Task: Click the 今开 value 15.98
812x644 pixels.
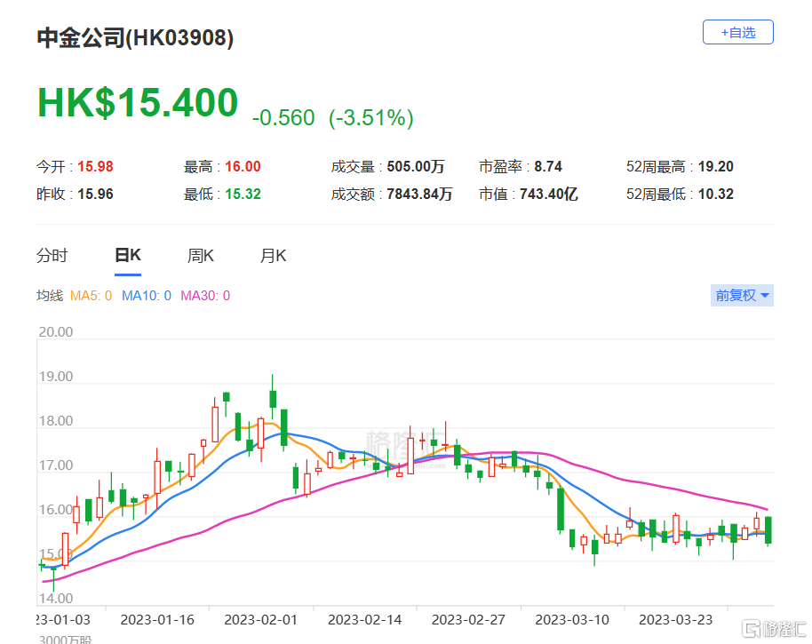Action: [95, 167]
